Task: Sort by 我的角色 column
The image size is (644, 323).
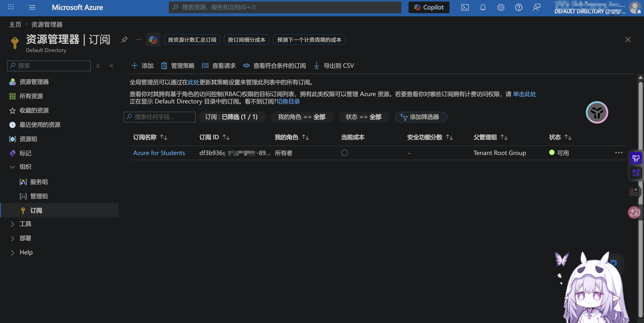Action: pos(292,137)
